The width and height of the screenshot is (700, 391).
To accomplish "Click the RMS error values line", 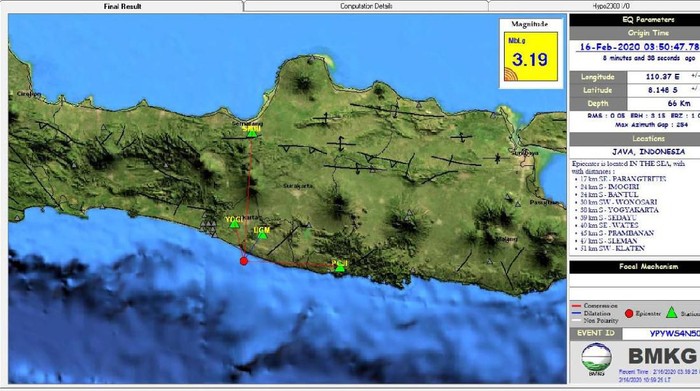I will pos(643,116).
